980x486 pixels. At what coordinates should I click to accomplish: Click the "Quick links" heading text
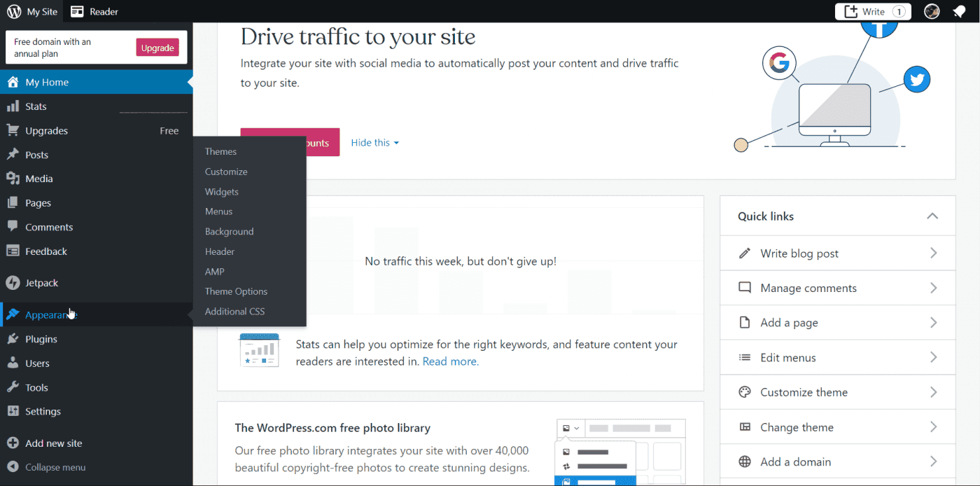pos(766,216)
